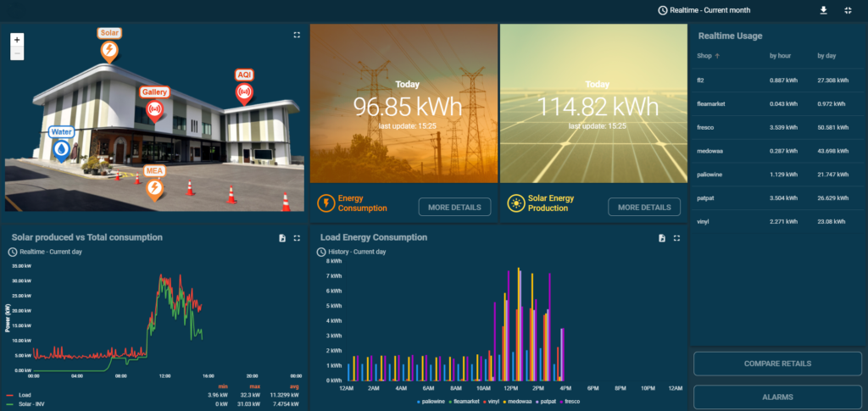Click the Compare Retails button
This screenshot has height=411, width=868.
(x=777, y=364)
